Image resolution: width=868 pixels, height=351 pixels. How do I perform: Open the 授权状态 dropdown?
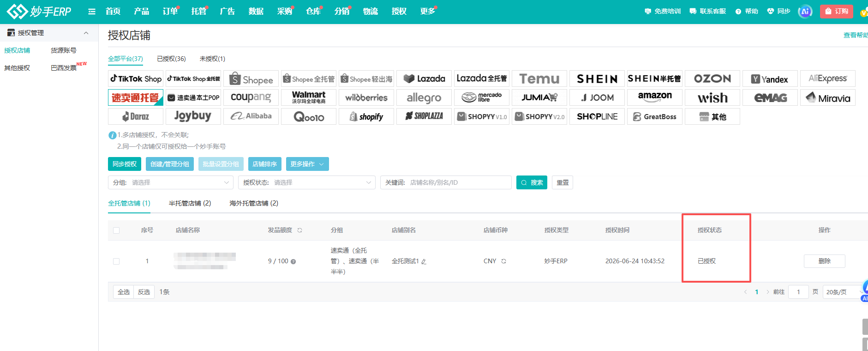pyautogui.click(x=306, y=182)
